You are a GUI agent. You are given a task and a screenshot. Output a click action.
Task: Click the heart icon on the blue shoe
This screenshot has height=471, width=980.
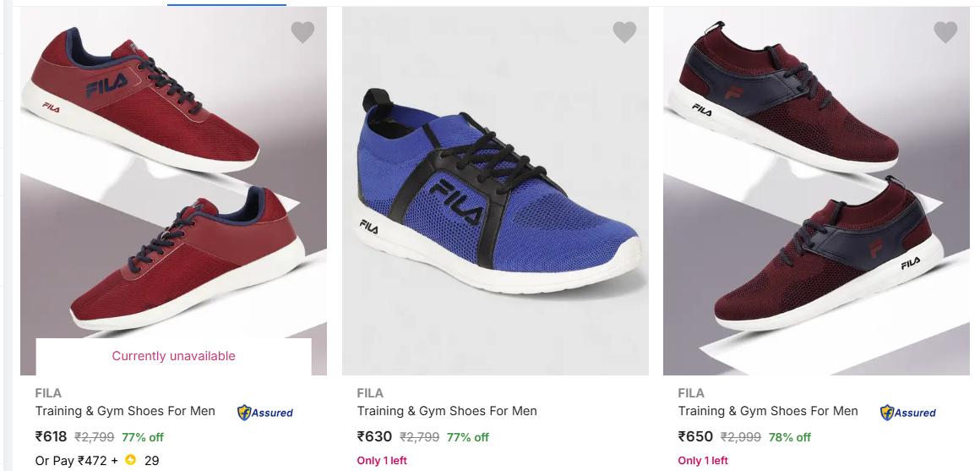pos(624,32)
